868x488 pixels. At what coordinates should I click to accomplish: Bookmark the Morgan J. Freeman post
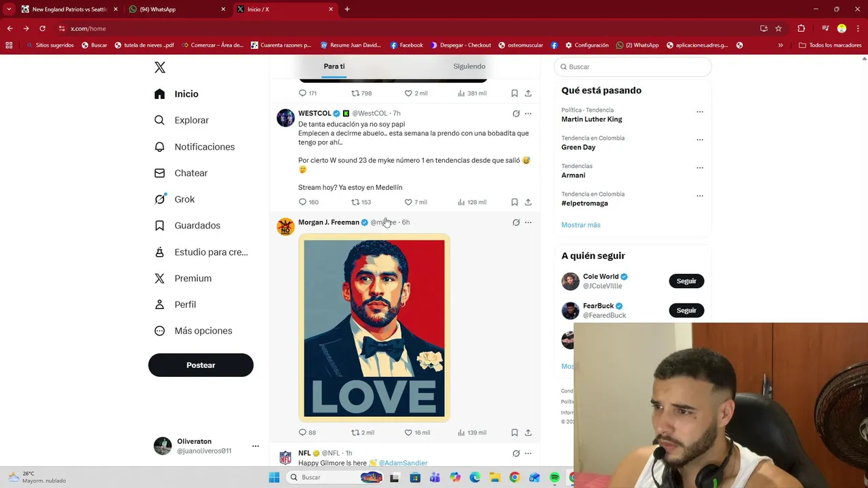pos(515,432)
